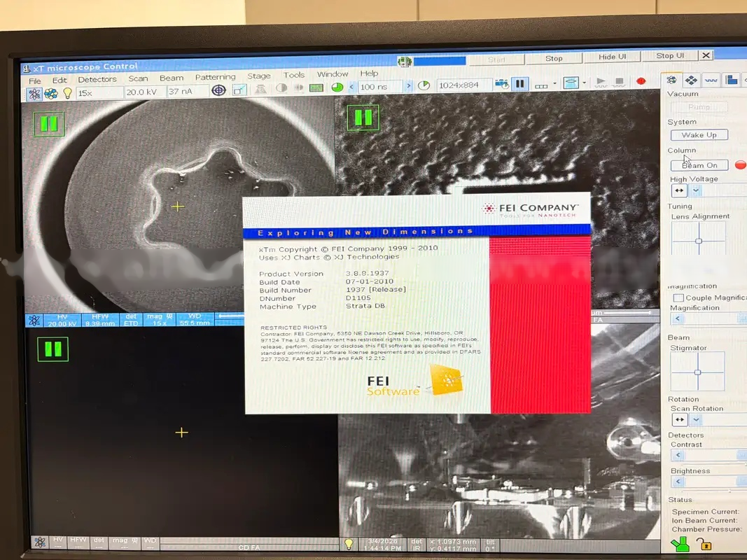
Task: Open the File menu
Action: tap(35, 80)
